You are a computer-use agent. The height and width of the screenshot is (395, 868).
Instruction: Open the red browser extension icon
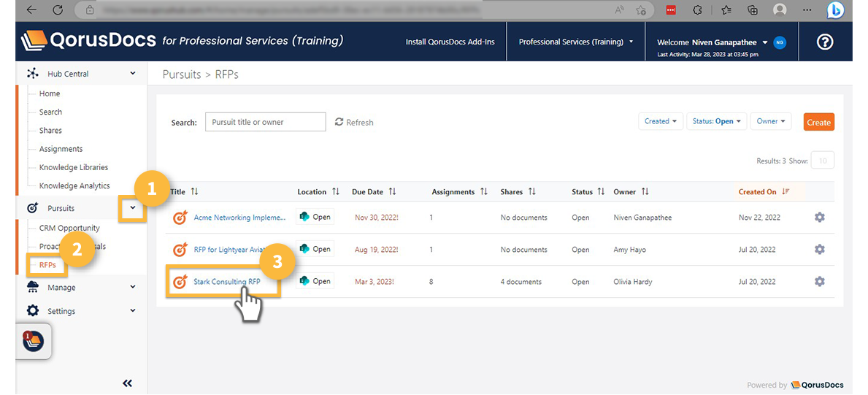click(671, 10)
